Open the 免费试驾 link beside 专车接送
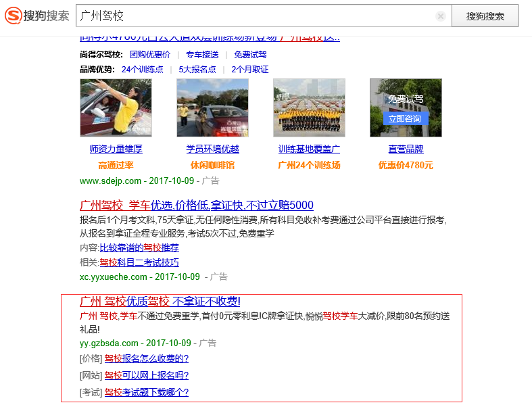The image size is (532, 407). pyautogui.click(x=250, y=55)
